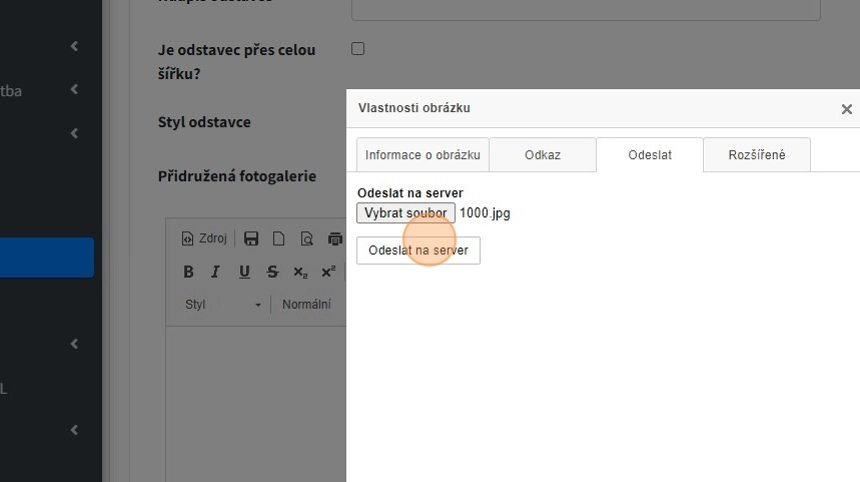Click the Zdroj source code button
This screenshot has width=860, height=482.
click(204, 238)
